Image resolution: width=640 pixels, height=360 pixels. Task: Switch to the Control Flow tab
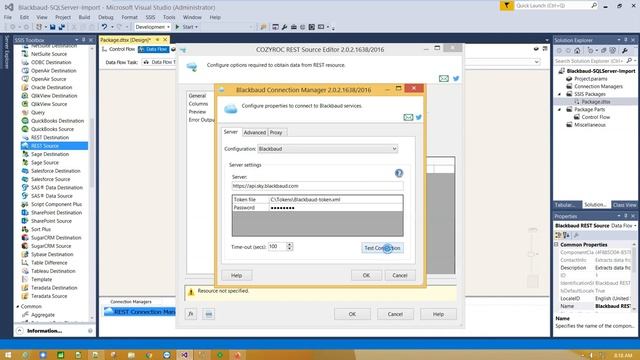(118, 49)
